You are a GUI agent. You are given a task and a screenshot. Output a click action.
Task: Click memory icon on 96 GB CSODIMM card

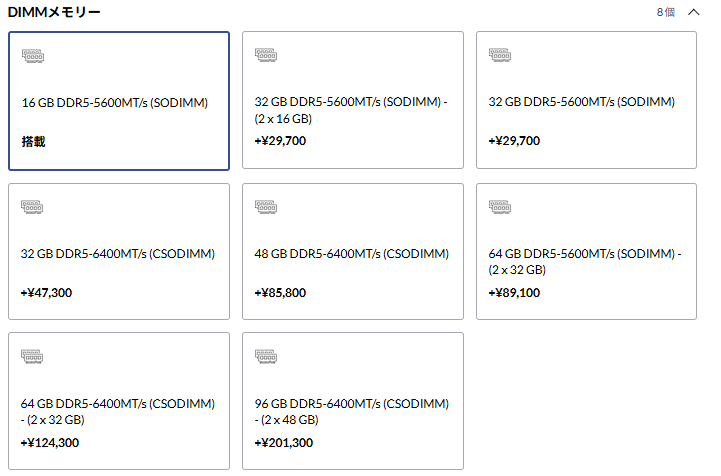[266, 357]
